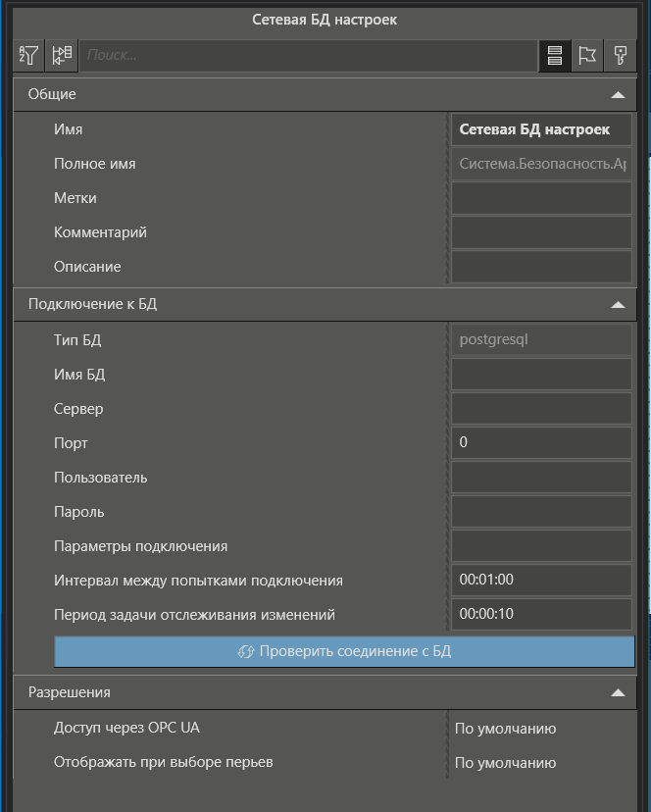Click the collapse tree groups icon
Viewport: 651px width, 812px height.
pos(62,55)
